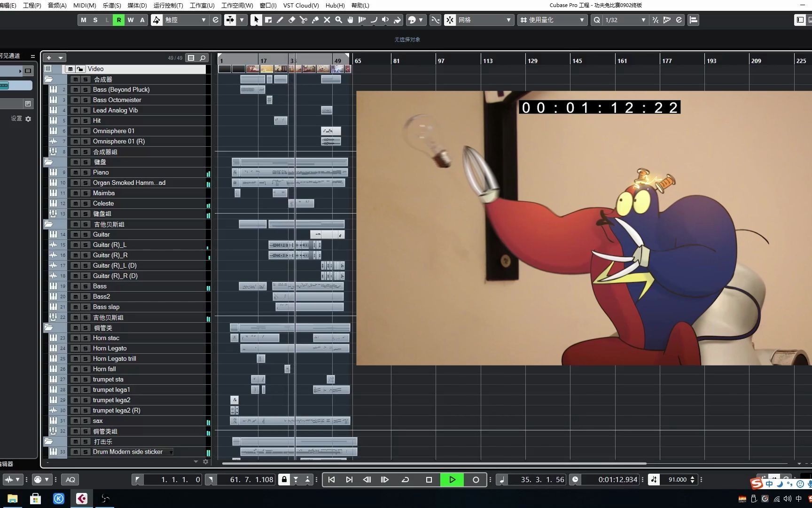Open the track visibility configuration list icon
Image resolution: width=812 pixels, height=508 pixels.
coord(191,58)
